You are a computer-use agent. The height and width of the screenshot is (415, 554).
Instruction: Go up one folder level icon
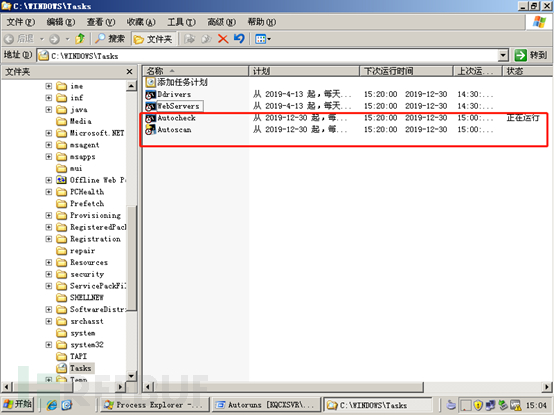[x=80, y=38]
